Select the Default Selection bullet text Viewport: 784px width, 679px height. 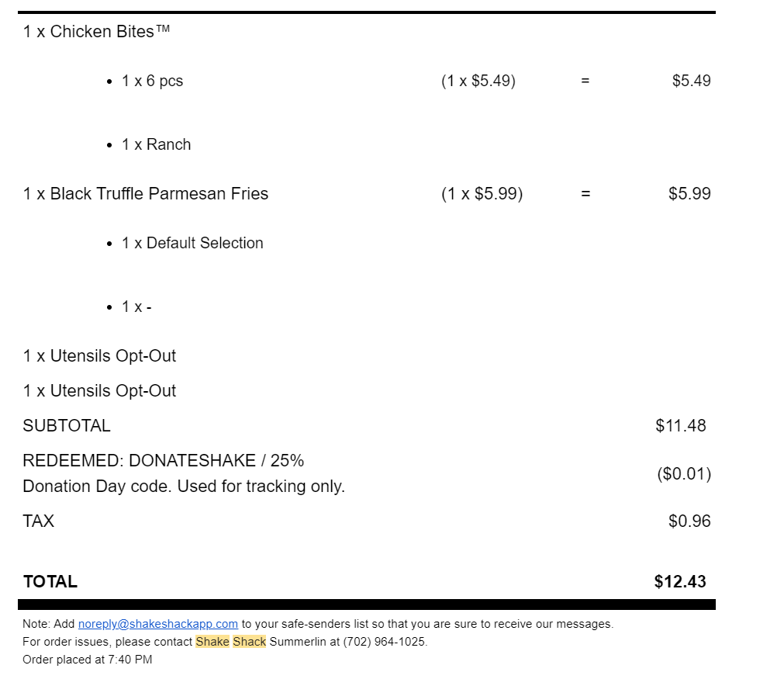[x=192, y=243]
